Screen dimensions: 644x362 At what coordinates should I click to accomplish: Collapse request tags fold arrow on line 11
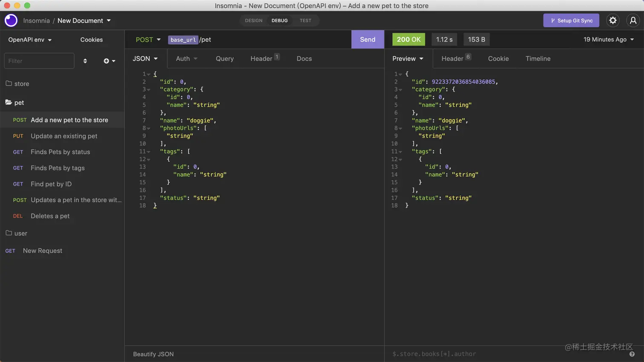[x=149, y=152]
